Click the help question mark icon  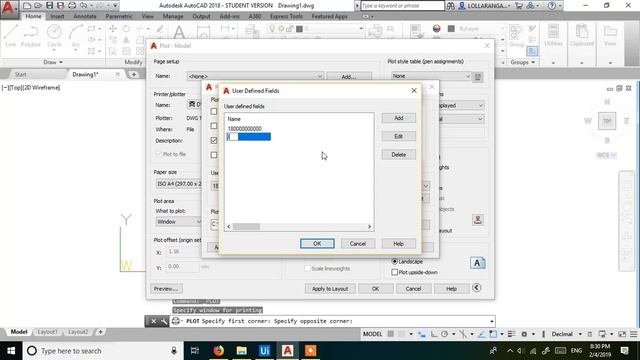tap(552, 6)
